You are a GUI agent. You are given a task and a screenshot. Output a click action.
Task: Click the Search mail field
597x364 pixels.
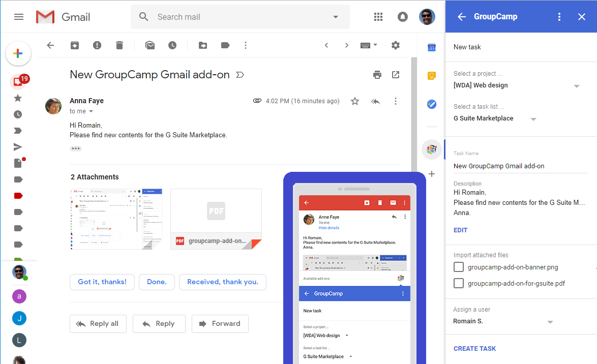tap(239, 17)
